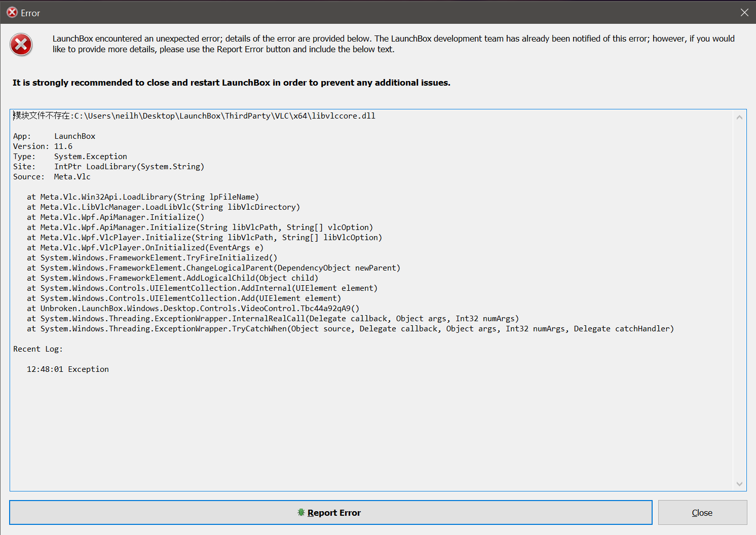Click the 'LaunchBox encountered an unexpected error' message
This screenshot has width=756, height=535.
(394, 44)
